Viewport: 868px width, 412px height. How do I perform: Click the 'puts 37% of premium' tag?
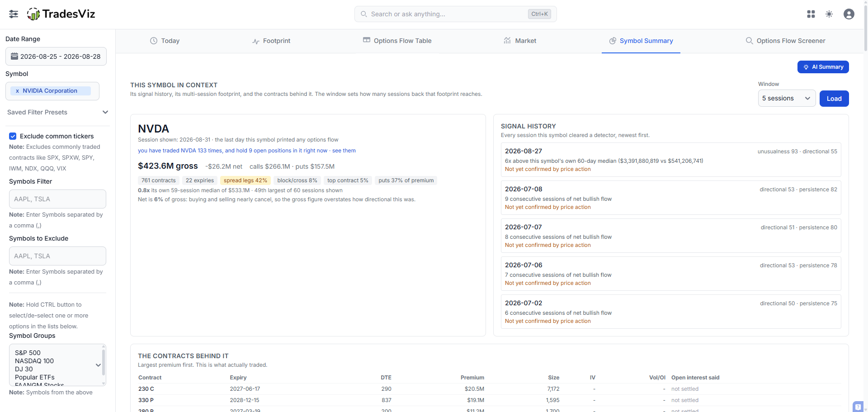(x=406, y=180)
